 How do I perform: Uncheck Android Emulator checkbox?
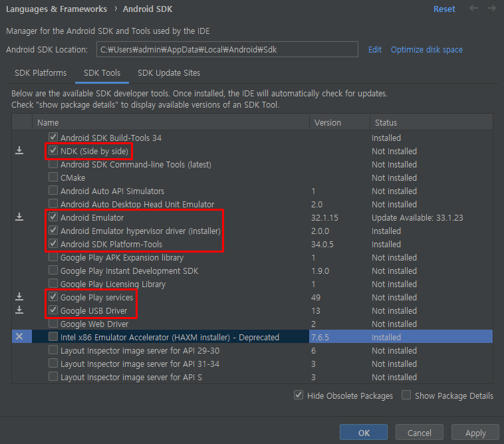pyautogui.click(x=53, y=217)
